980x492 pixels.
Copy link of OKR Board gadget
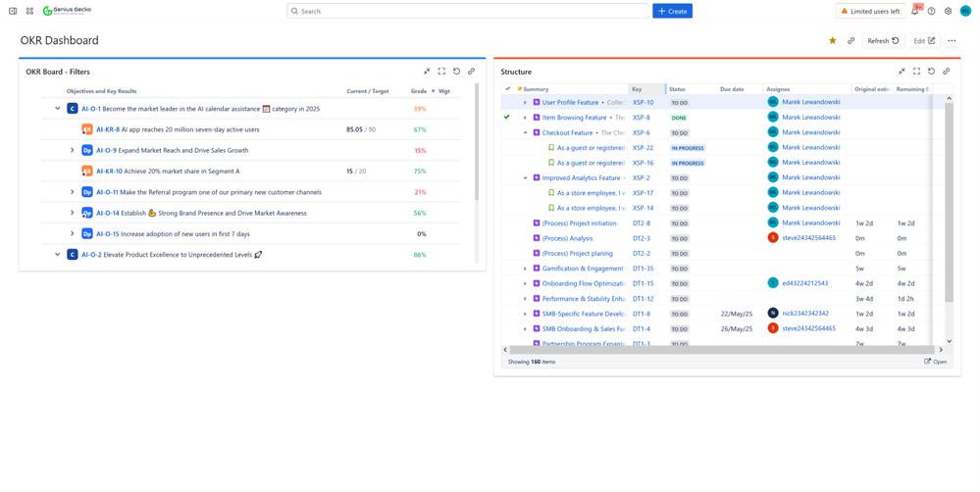[472, 72]
